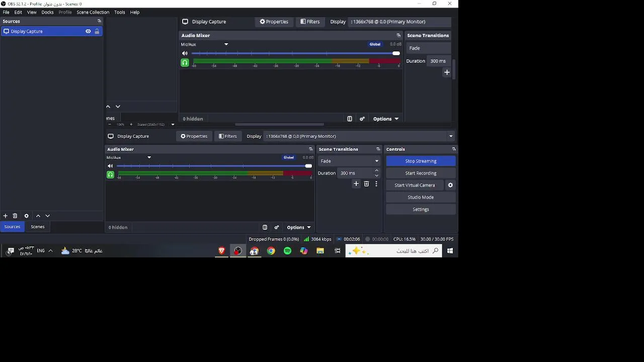Move source up with the up arrow
The height and width of the screenshot is (362, 644).
coord(38,216)
